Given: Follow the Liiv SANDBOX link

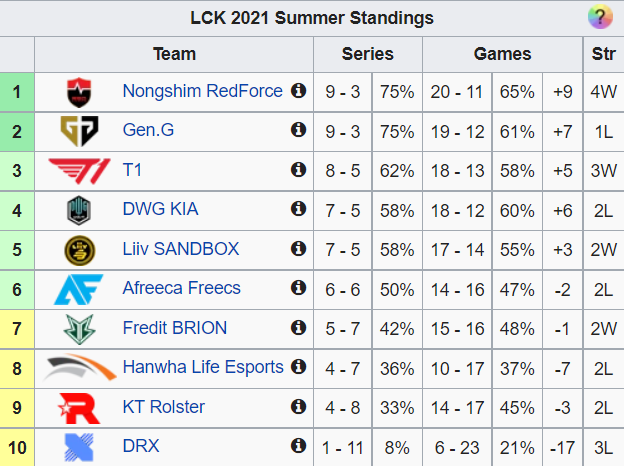Looking at the screenshot, I should pyautogui.click(x=181, y=249).
